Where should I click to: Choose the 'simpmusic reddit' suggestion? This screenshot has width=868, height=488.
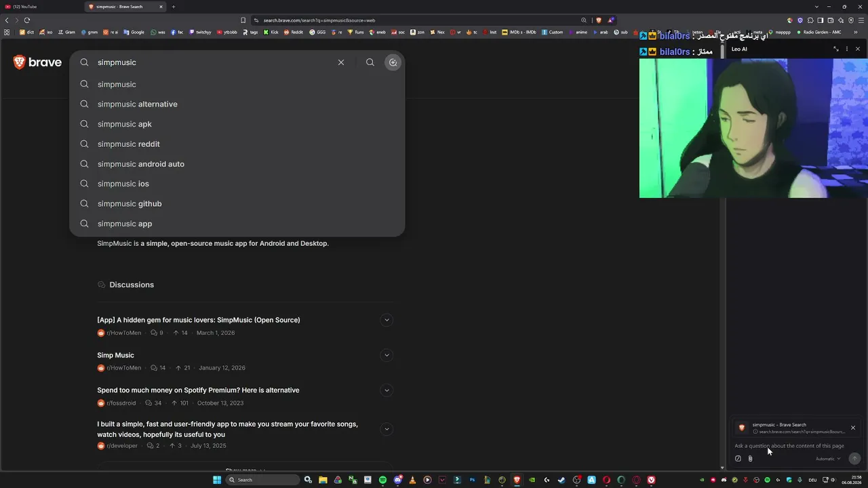click(237, 144)
